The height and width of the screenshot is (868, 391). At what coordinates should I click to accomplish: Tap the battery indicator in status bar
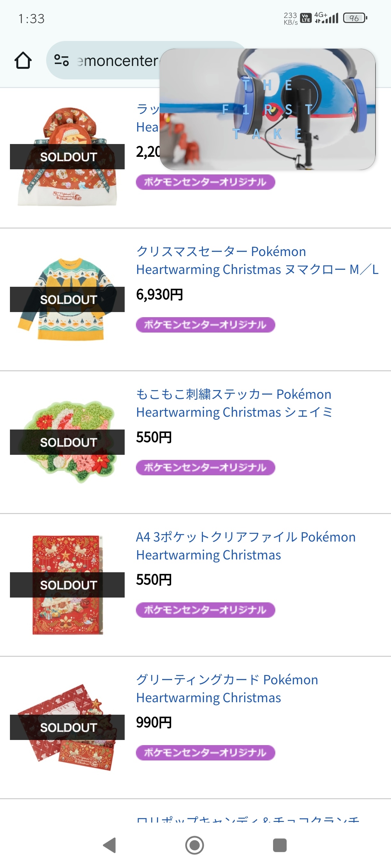pos(355,18)
